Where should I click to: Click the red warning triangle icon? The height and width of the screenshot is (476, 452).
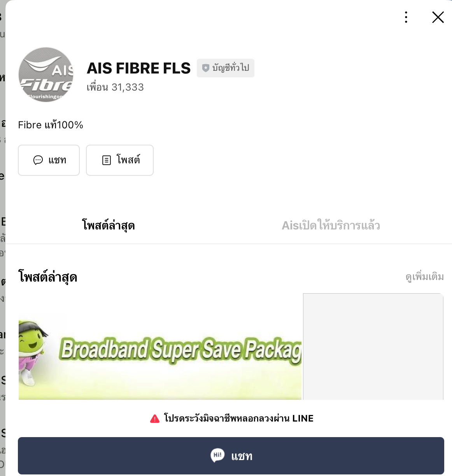pyautogui.click(x=155, y=419)
